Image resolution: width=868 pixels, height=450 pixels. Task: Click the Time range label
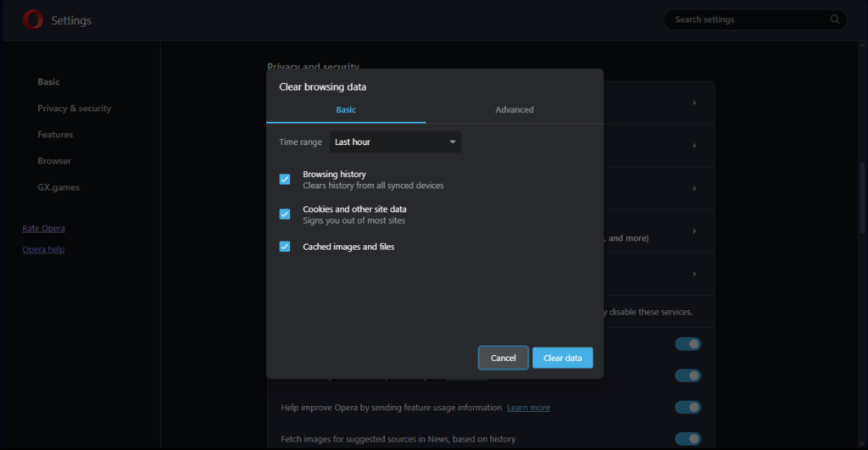(x=301, y=142)
